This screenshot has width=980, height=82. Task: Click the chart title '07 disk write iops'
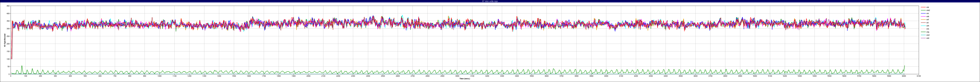pos(490,1)
